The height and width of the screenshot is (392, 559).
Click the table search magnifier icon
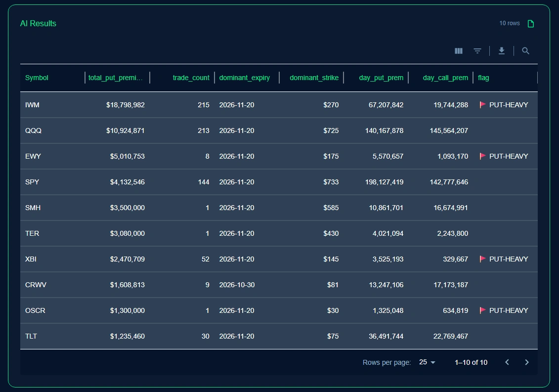525,51
